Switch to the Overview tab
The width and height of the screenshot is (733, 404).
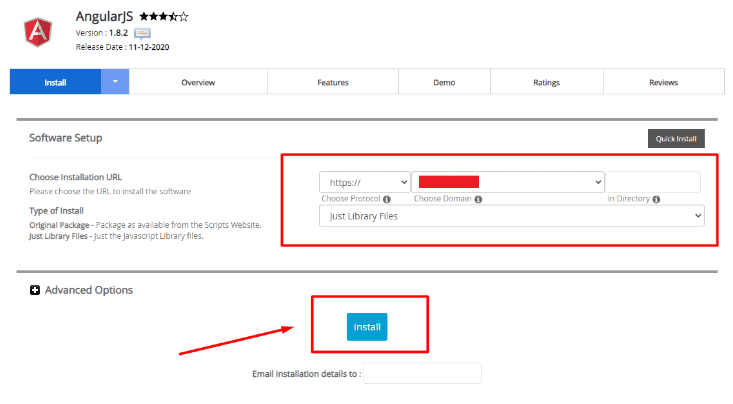coord(198,82)
